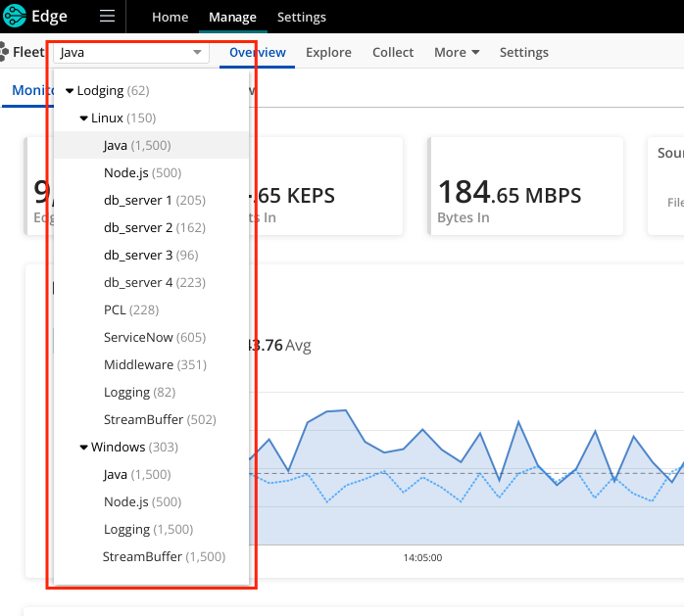Open the More dropdown menu
This screenshot has height=616, width=684.
457,53
